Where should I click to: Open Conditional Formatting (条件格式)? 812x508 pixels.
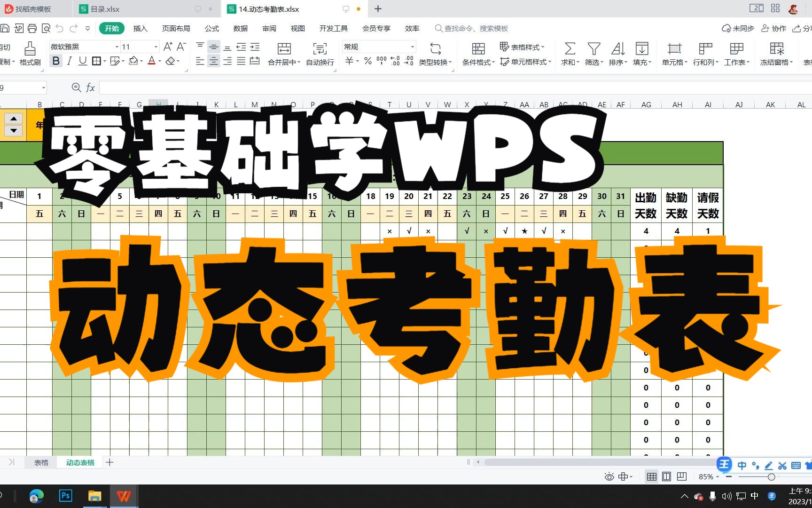coord(478,54)
